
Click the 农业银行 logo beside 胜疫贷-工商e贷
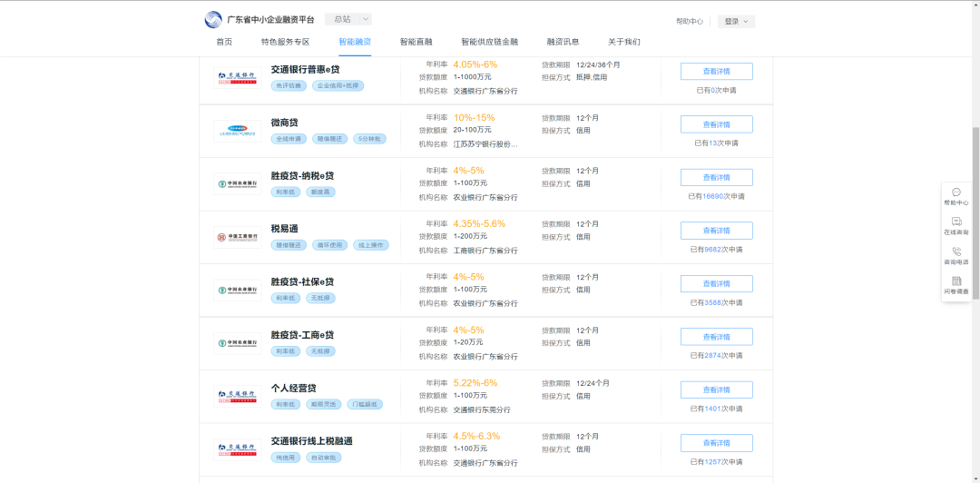238,343
